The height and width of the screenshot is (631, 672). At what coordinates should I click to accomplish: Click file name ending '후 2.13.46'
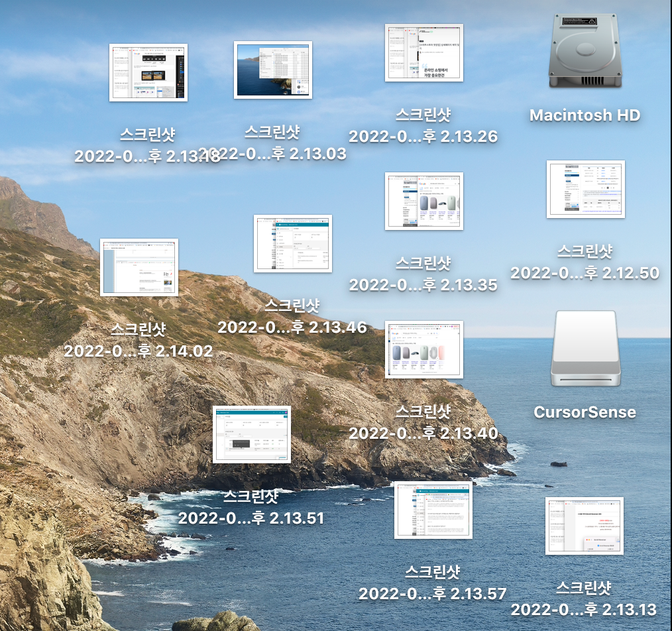(x=292, y=316)
